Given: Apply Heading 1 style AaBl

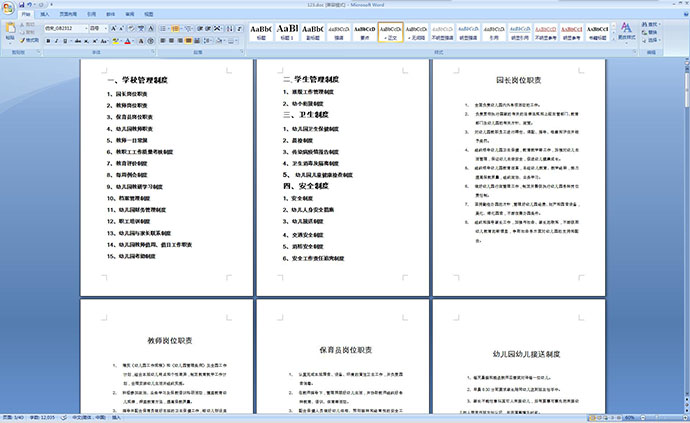Looking at the screenshot, I should coord(287,32).
